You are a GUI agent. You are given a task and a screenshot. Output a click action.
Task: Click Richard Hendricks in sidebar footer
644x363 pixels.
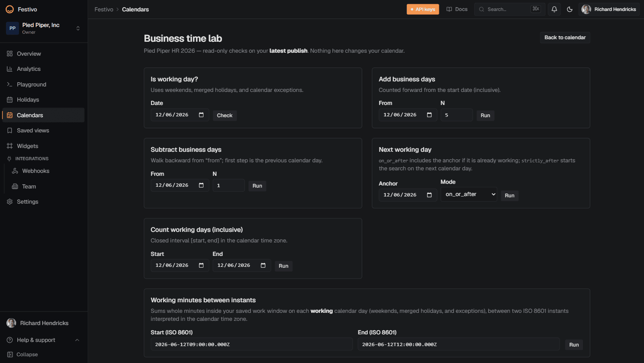[x=44, y=323]
